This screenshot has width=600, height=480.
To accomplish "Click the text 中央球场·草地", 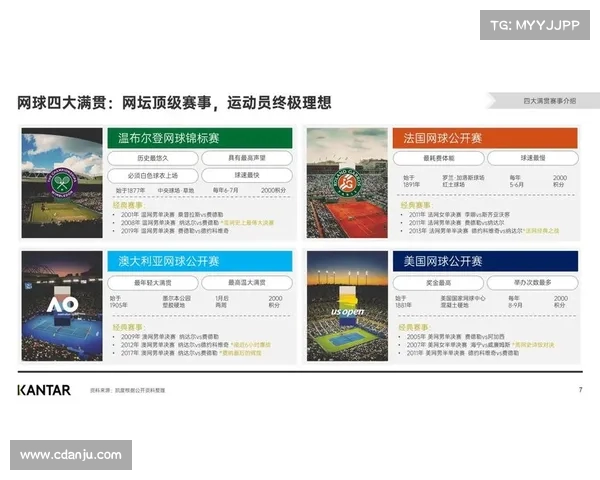I will coord(176,191).
